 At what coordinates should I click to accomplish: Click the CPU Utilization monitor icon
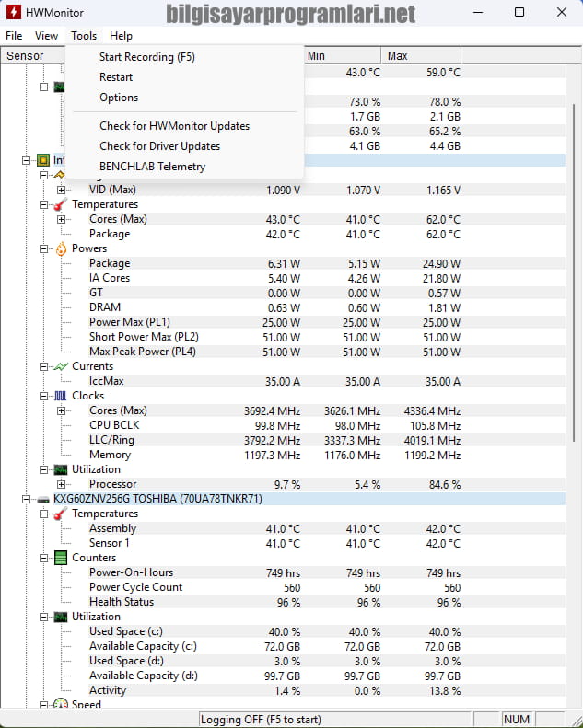tap(61, 470)
